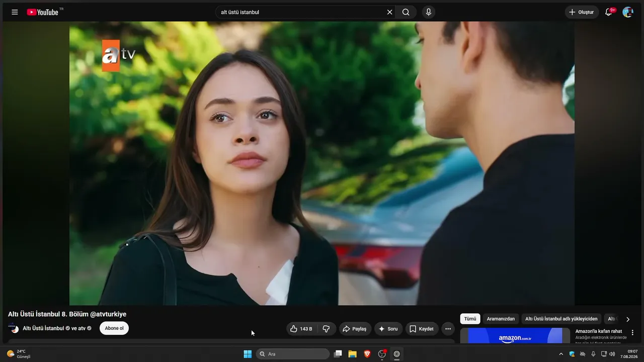644x362 pixels.
Task: Show more filter chips with right arrow
Action: click(627, 319)
